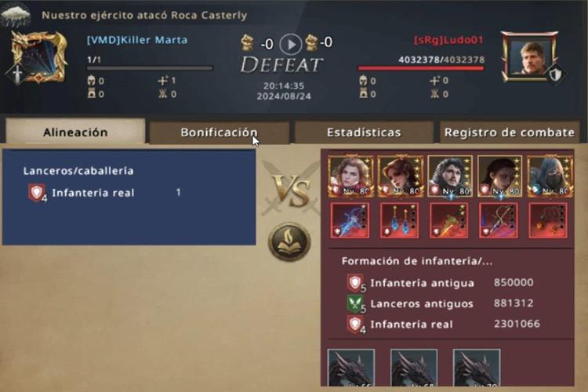Image resolution: width=588 pixels, height=392 pixels.
Task: Switch to the Estadísticas tab
Action: click(x=364, y=132)
